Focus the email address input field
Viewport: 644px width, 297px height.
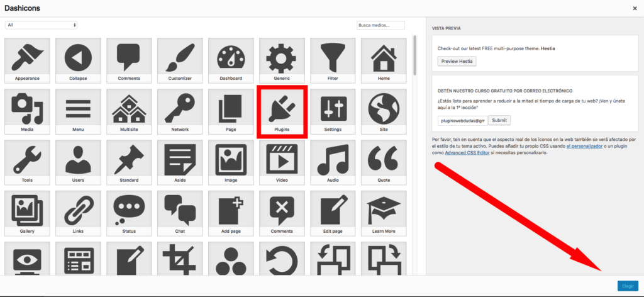coord(462,121)
